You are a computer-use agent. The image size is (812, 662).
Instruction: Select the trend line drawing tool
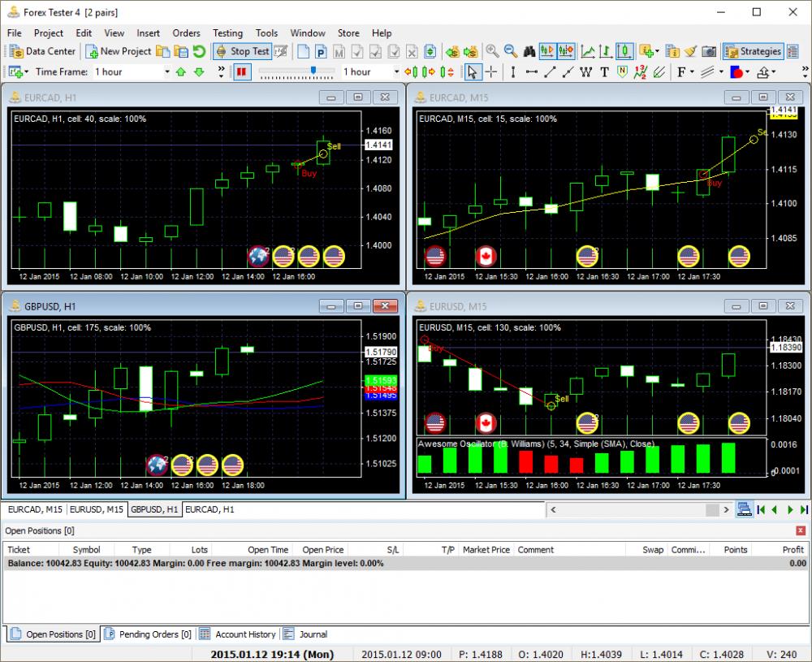point(548,72)
